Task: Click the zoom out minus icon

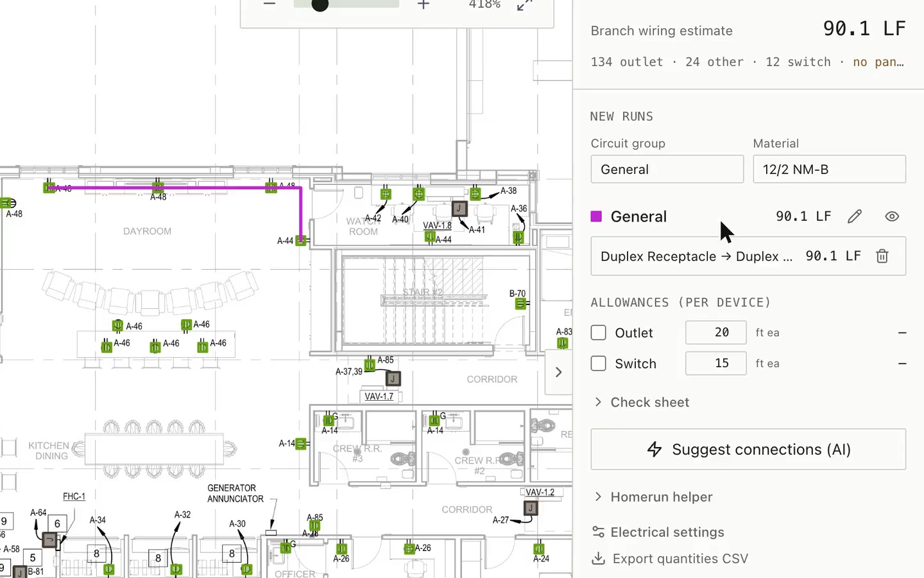Action: point(269,4)
